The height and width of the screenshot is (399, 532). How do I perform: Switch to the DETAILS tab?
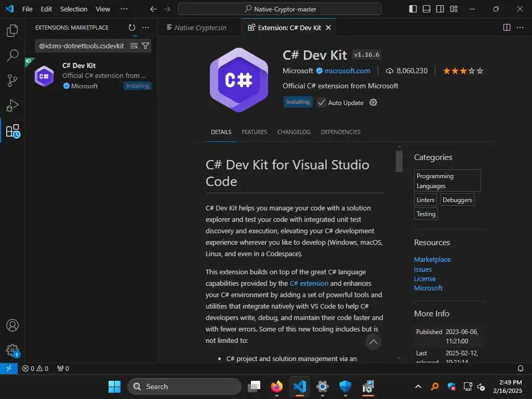221,132
